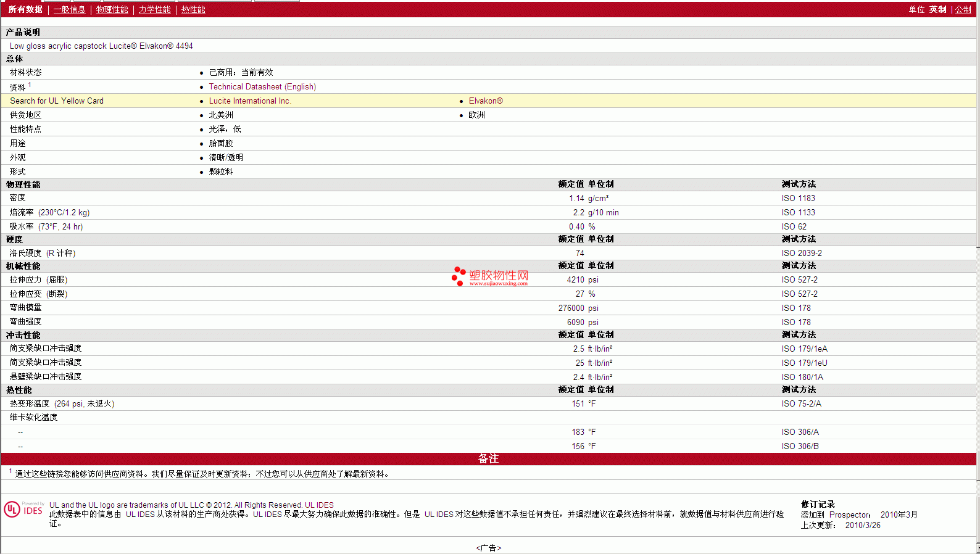Click ISO 2039-2 test method
Image resolution: width=980 pixels, height=554 pixels.
point(802,254)
